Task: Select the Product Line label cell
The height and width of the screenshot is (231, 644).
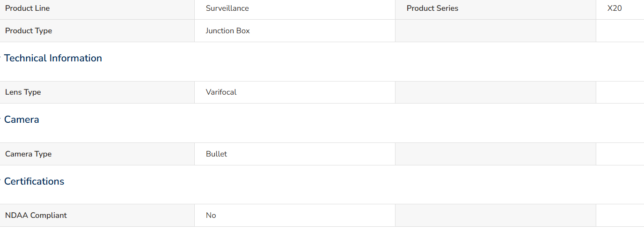Action: click(97, 8)
